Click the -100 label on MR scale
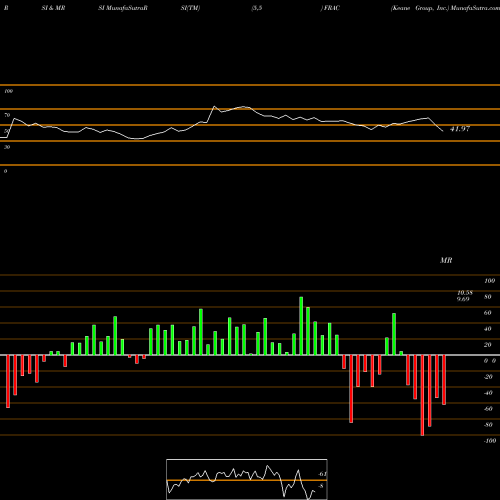 coord(489,441)
